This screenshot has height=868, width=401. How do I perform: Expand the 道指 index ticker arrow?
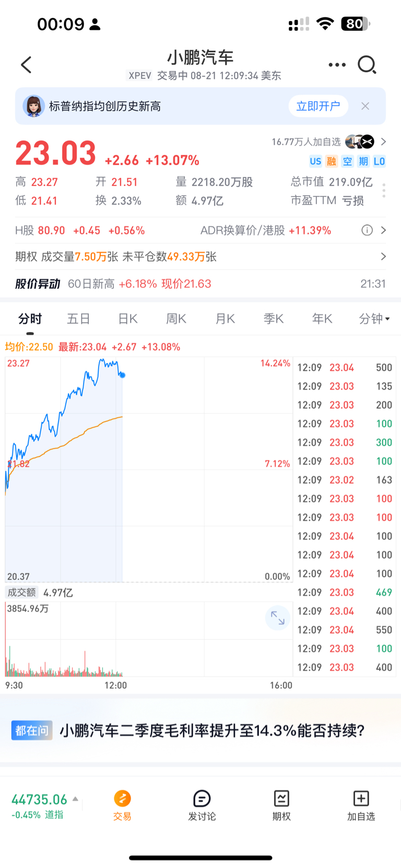point(75,799)
